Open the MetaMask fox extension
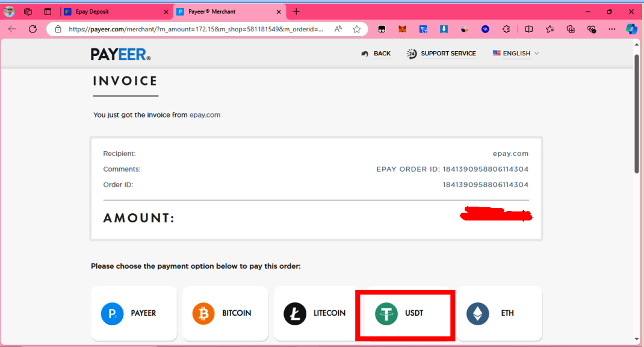644x347 pixels. pyautogui.click(x=402, y=29)
